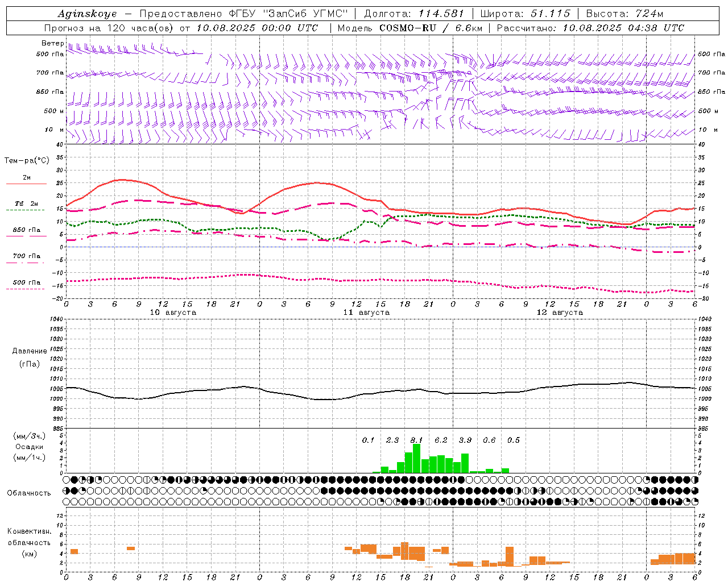Select the longitude value "114.581"

[x=441, y=14]
